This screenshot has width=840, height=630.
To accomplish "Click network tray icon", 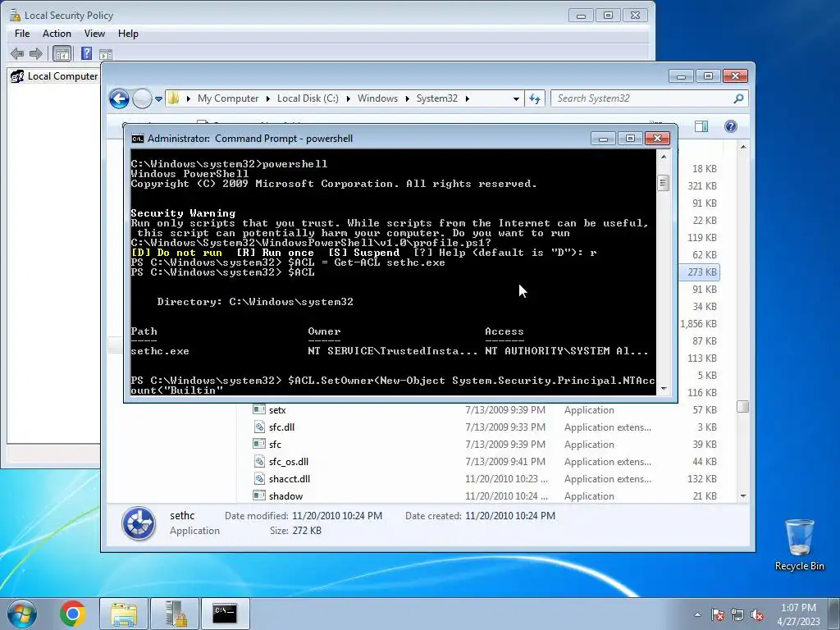I will (x=737, y=614).
